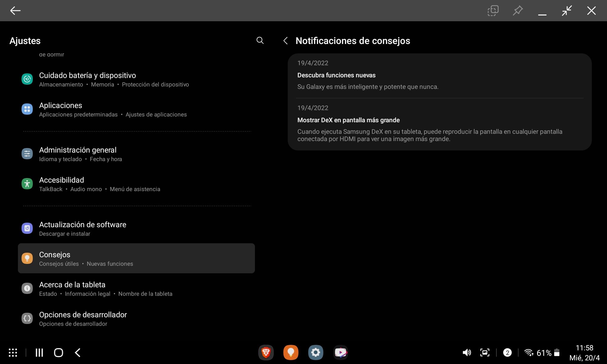Open the Aplicaciones settings entry

click(61, 109)
